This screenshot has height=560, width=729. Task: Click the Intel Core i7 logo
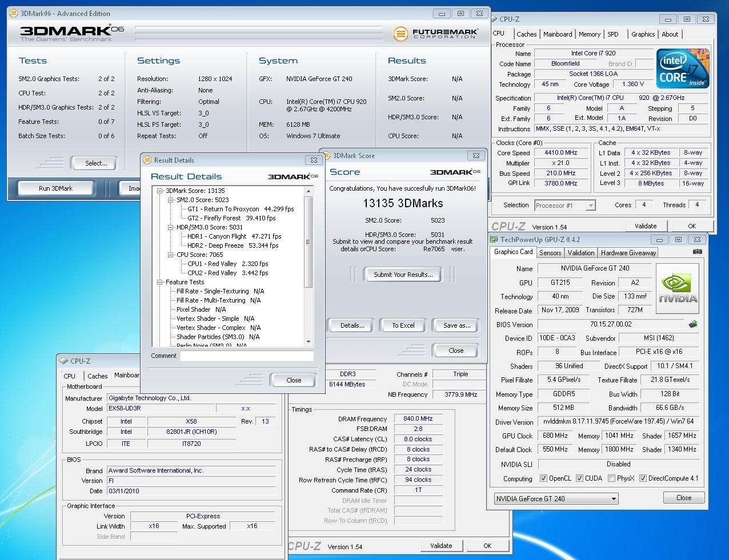click(x=683, y=68)
